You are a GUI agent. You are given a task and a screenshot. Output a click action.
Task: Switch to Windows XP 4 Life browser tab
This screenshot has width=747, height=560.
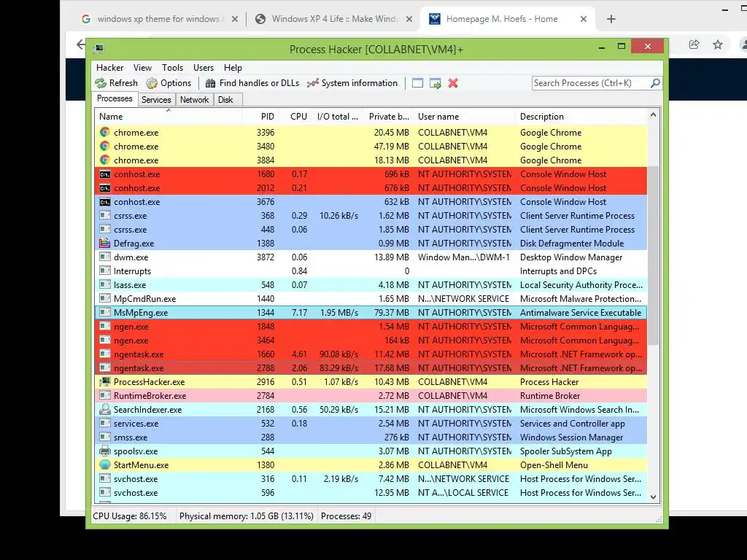pos(333,19)
